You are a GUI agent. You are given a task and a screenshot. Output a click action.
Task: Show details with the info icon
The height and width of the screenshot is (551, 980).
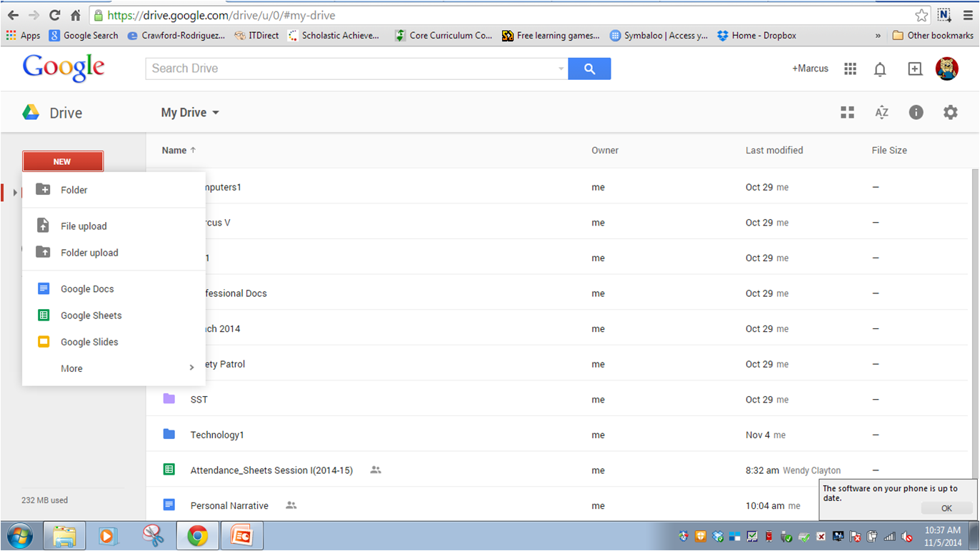pyautogui.click(x=916, y=113)
